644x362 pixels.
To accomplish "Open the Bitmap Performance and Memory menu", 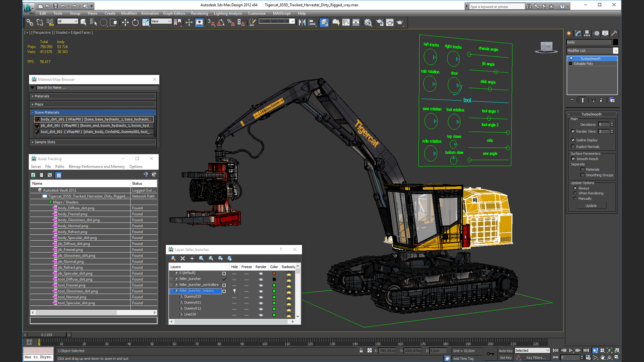I will click(97, 167).
